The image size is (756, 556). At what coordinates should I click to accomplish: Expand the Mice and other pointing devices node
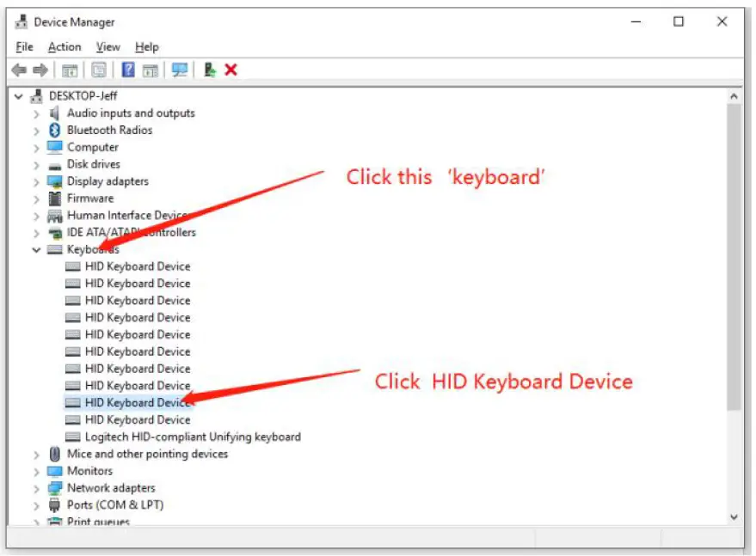click(36, 455)
